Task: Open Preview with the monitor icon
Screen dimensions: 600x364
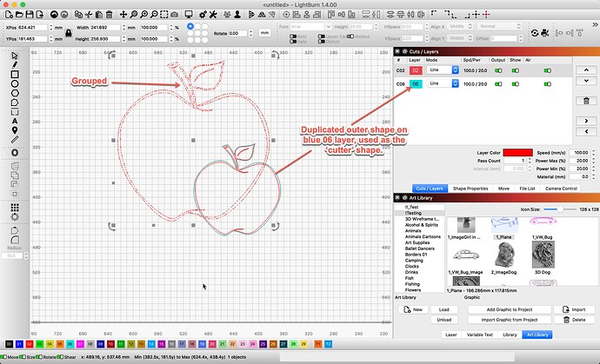Action: point(189,15)
